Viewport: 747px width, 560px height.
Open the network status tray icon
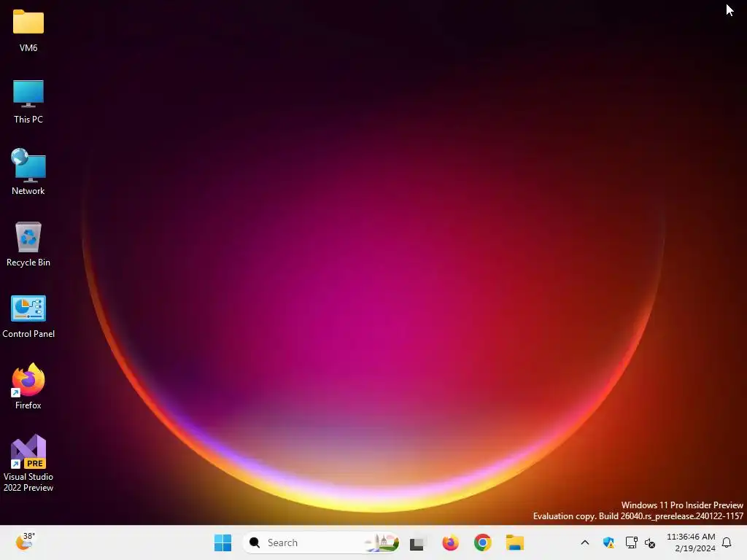[631, 542]
